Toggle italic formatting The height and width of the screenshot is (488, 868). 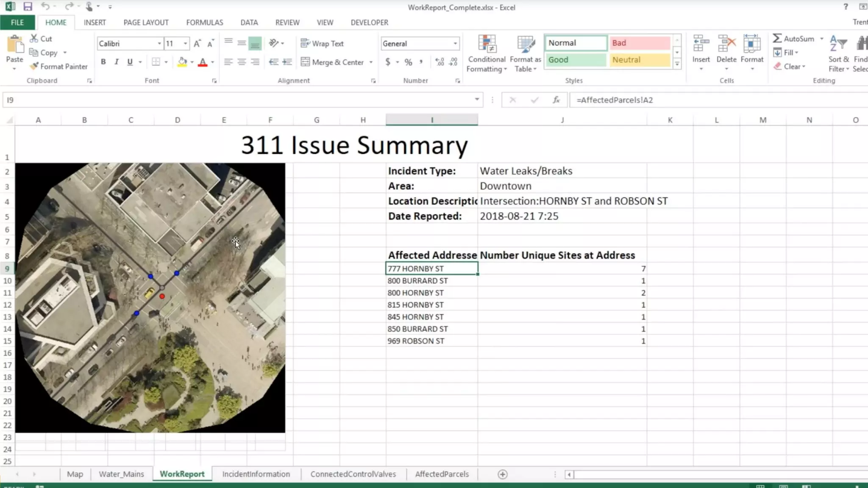[117, 62]
